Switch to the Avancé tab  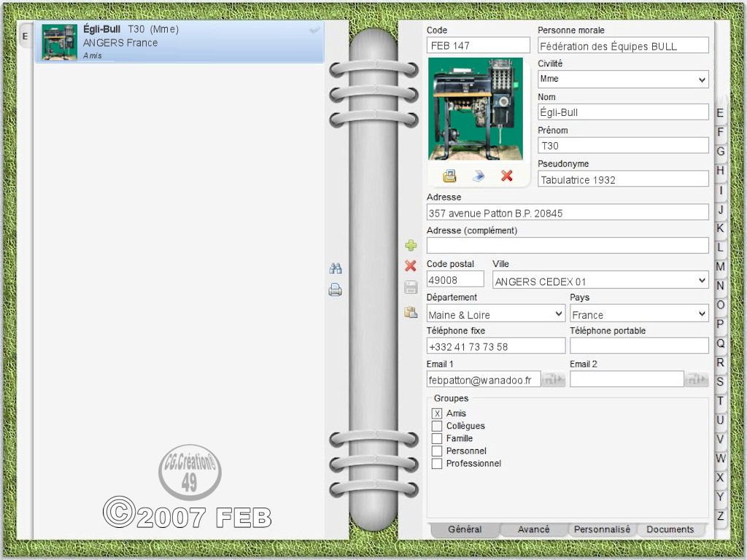click(x=533, y=529)
